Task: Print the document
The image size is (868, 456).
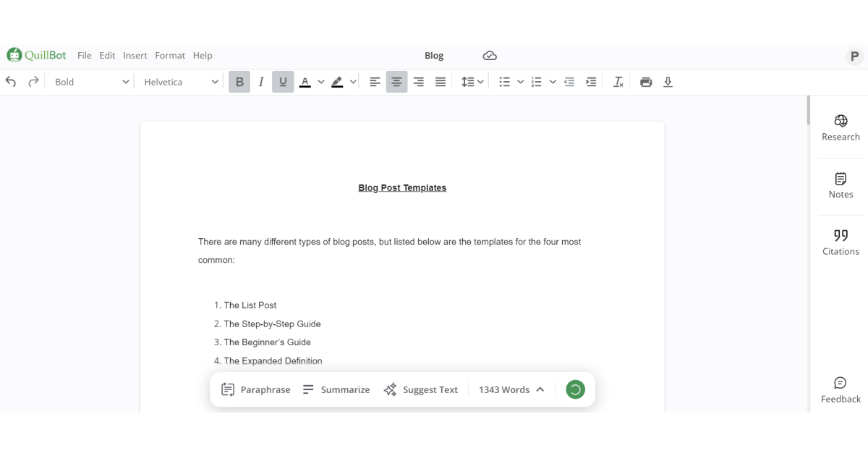Action: [646, 82]
